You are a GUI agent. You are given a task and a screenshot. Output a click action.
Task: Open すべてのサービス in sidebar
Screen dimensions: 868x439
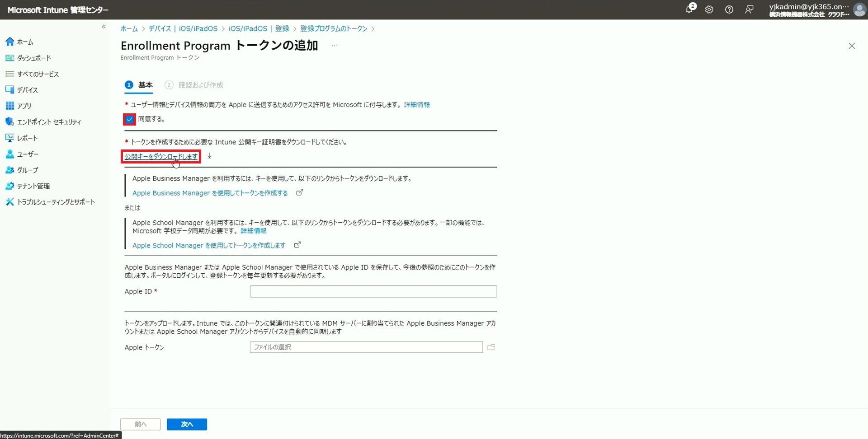[x=32, y=74]
